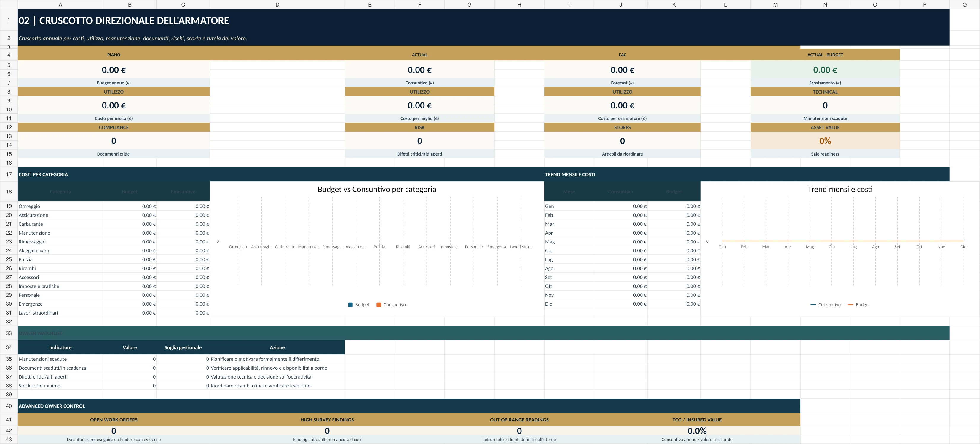The width and height of the screenshot is (980, 444).
Task: Select the 'Manutenzioni scadute' KPI label
Action: coord(825,118)
